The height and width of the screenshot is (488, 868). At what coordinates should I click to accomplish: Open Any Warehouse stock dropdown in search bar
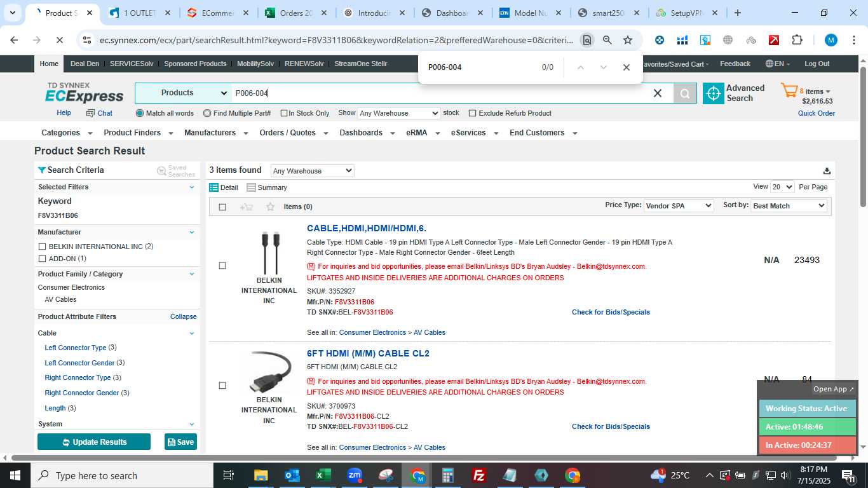tap(398, 113)
